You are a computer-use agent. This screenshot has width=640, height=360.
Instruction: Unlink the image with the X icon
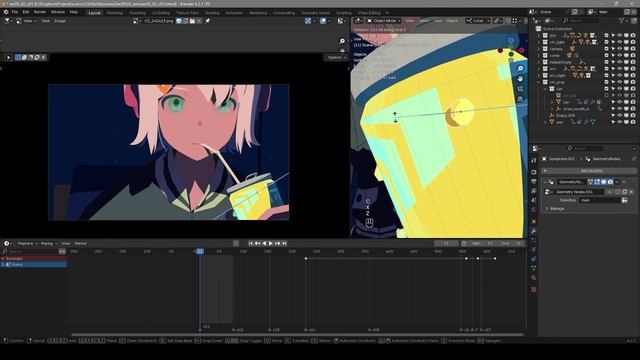click(x=199, y=21)
